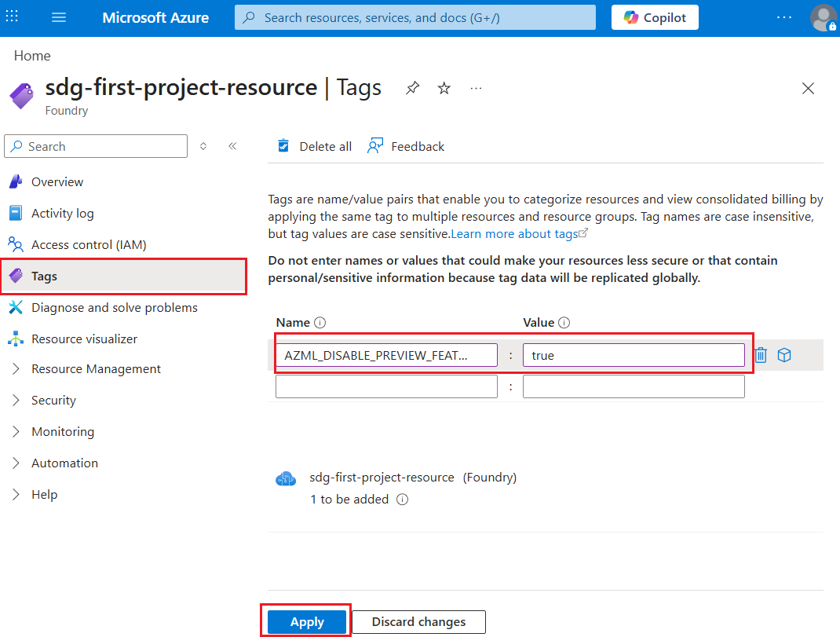Click the Microsoft apps waffle icon
The width and height of the screenshot is (840, 637).
[x=12, y=16]
